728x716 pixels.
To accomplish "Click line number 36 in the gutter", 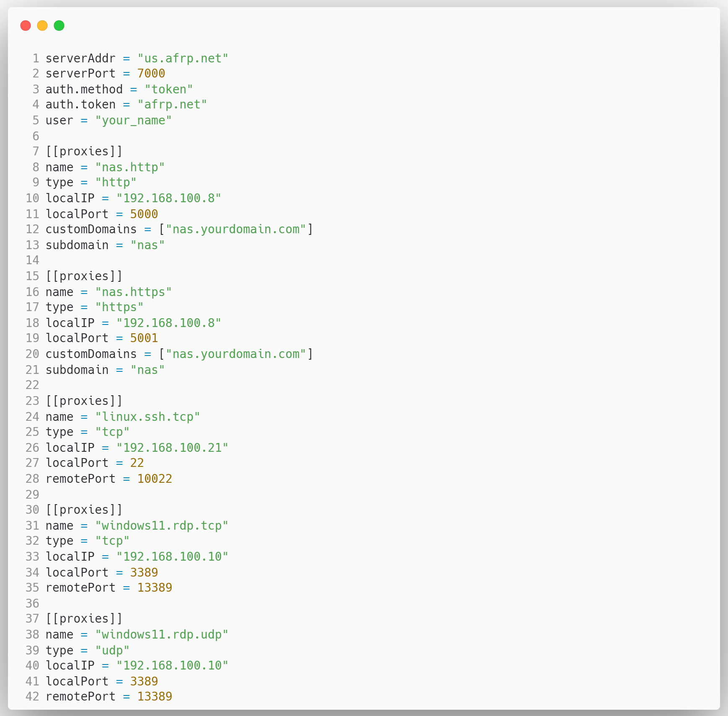I will point(32,603).
